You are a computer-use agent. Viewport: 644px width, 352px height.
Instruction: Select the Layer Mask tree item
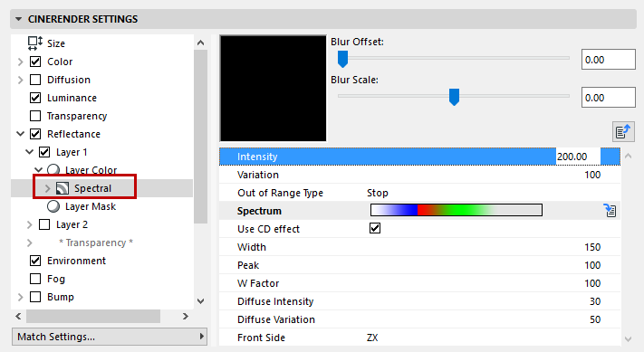tap(91, 206)
